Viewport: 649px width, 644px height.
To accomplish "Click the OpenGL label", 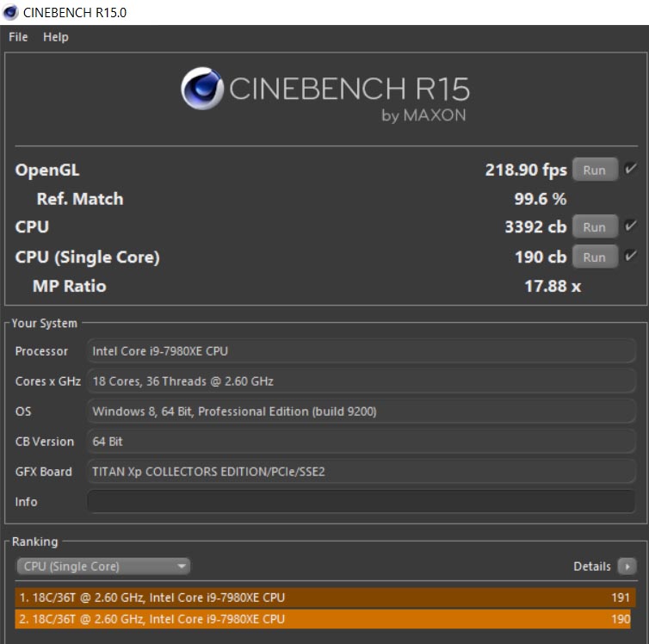I will pyautogui.click(x=47, y=170).
